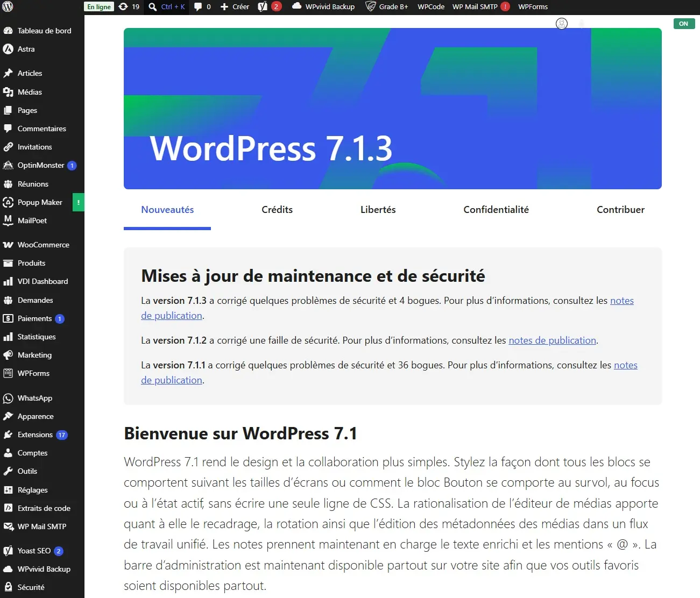The height and width of the screenshot is (598, 700).
Task: Click the user avatar icon near the banner
Action: click(x=562, y=24)
